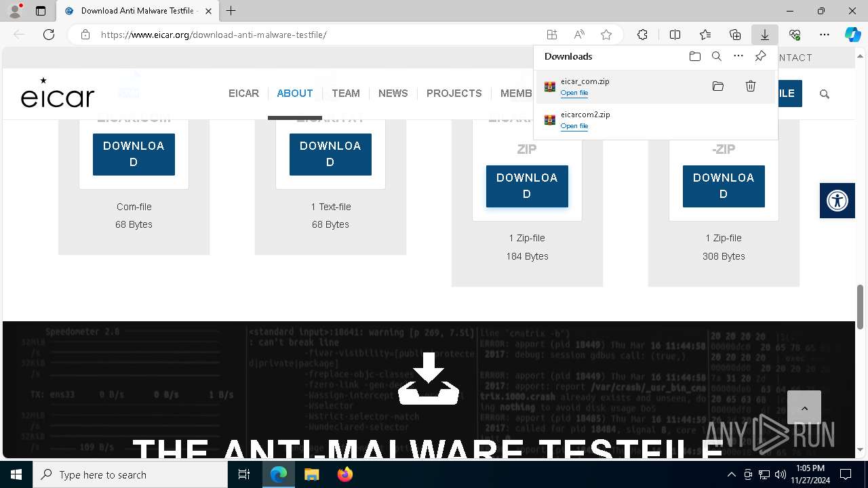The image size is (868, 488).
Task: Go to EICAR menu item
Action: point(243,94)
